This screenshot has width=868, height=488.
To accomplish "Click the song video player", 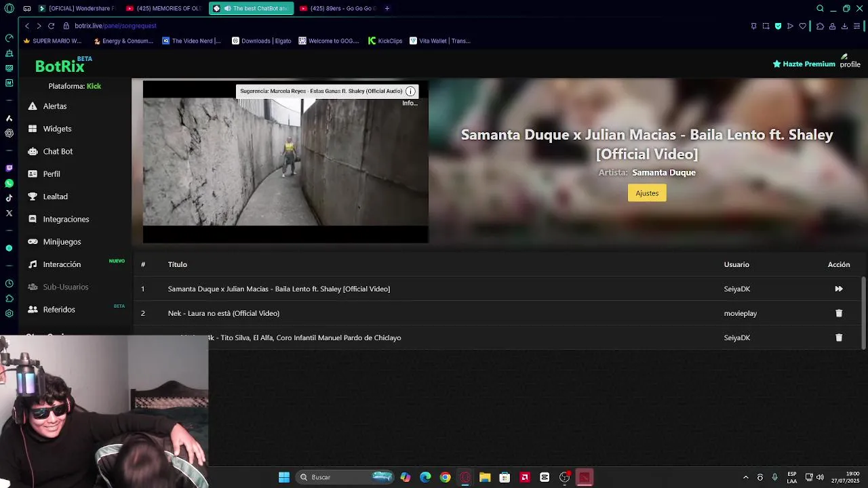I will (x=285, y=161).
